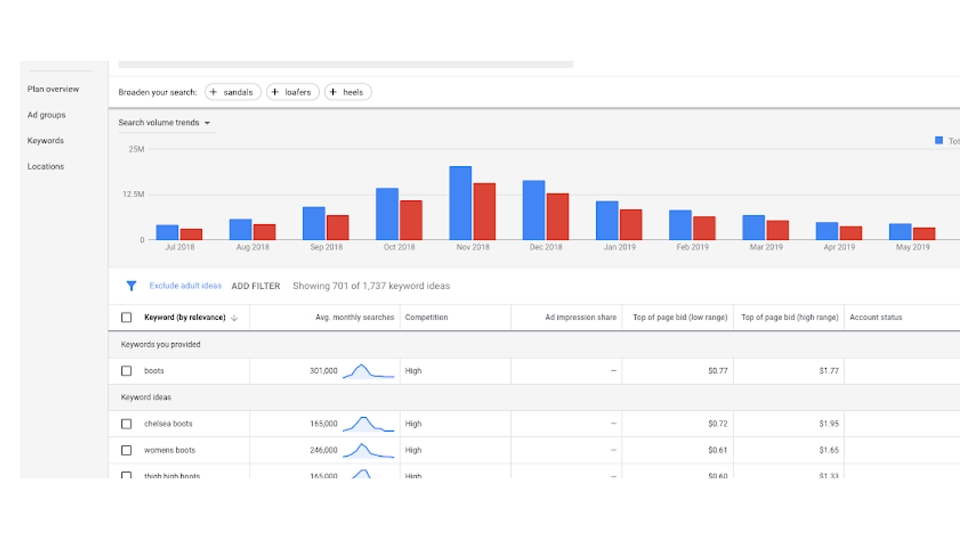This screenshot has width=960, height=560.
Task: Open the Search volume trends dropdown
Action: click(x=165, y=122)
